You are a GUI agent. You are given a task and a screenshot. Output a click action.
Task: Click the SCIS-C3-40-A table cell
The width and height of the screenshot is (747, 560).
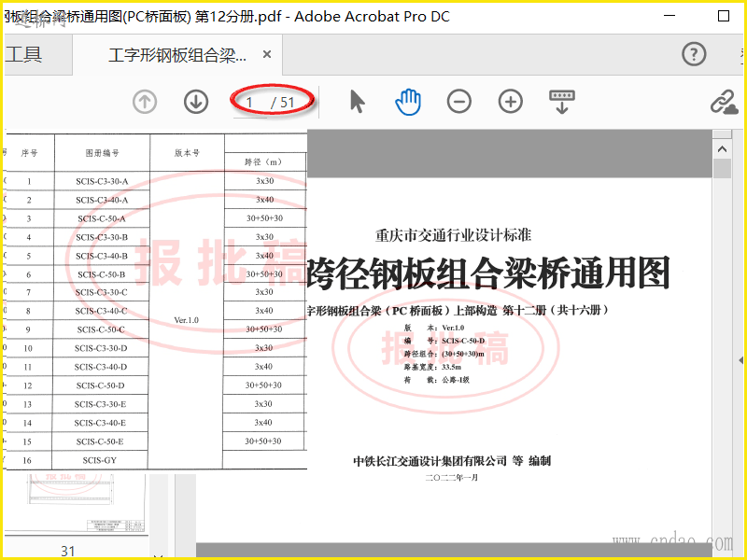click(102, 200)
